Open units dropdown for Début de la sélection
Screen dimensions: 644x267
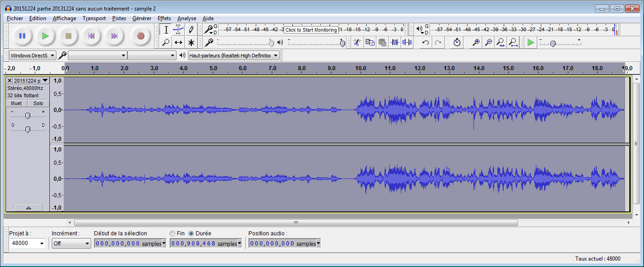point(164,244)
